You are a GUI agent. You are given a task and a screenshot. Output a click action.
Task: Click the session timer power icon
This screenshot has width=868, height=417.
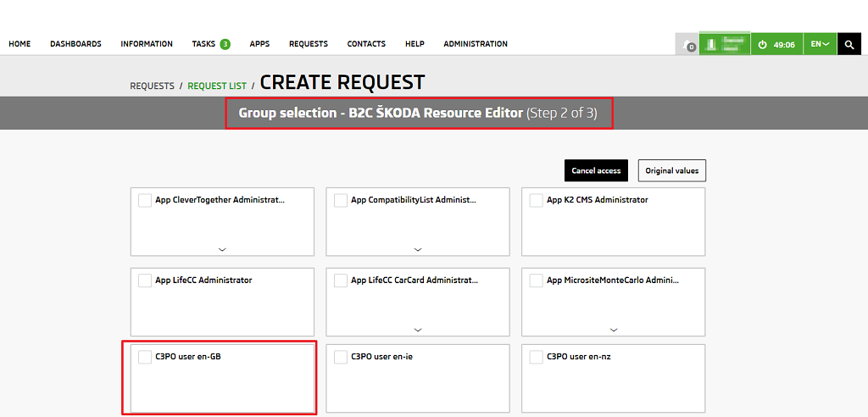click(x=762, y=44)
